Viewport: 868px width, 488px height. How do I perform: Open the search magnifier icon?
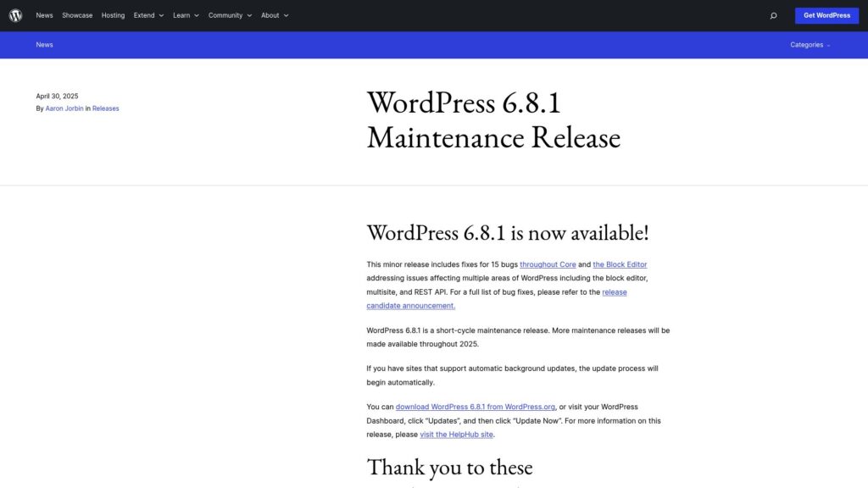[x=773, y=15]
